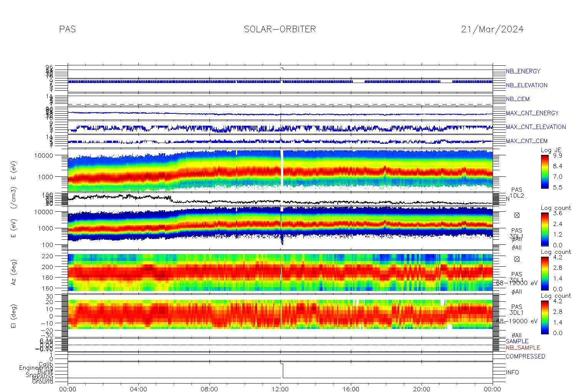Click the crossed-circle symbol beside the energy count panel
The width and height of the screenshot is (581, 392).
(x=516, y=215)
